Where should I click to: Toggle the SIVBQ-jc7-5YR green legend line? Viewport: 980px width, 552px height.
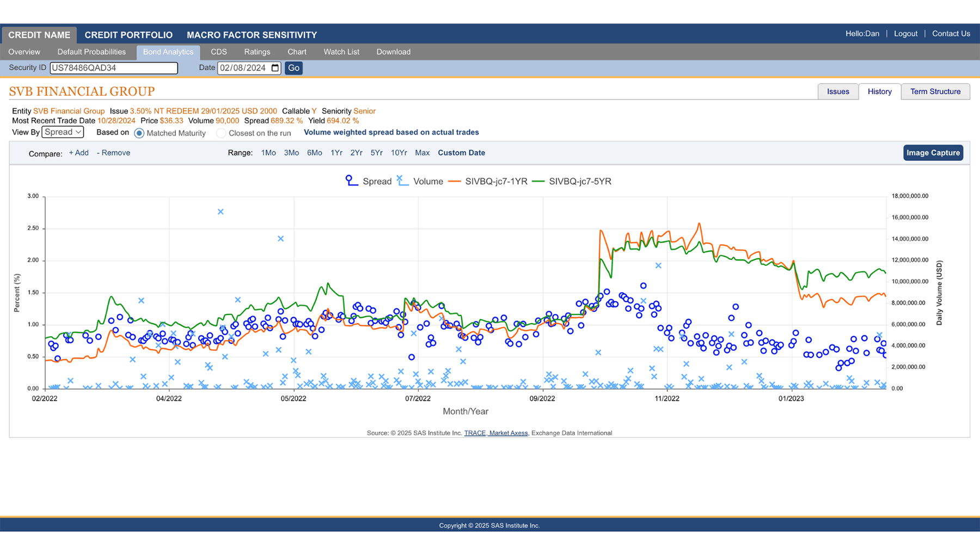(538, 181)
